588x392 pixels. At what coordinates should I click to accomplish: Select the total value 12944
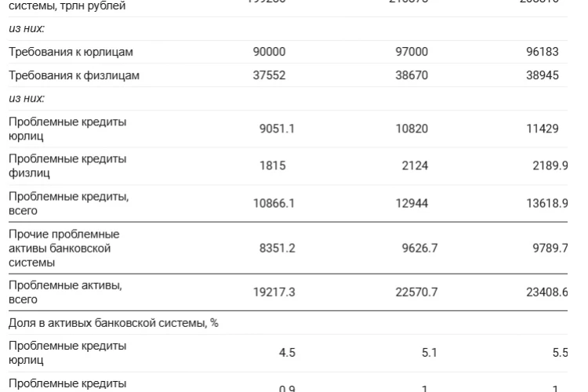tap(412, 203)
